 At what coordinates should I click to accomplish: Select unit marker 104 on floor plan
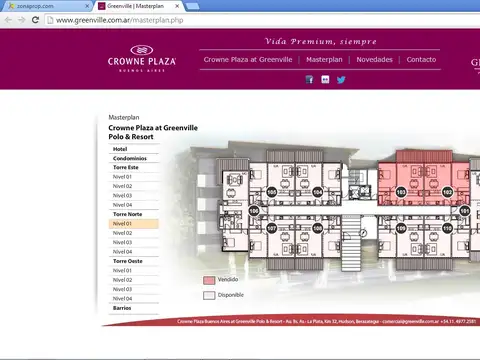point(318,192)
